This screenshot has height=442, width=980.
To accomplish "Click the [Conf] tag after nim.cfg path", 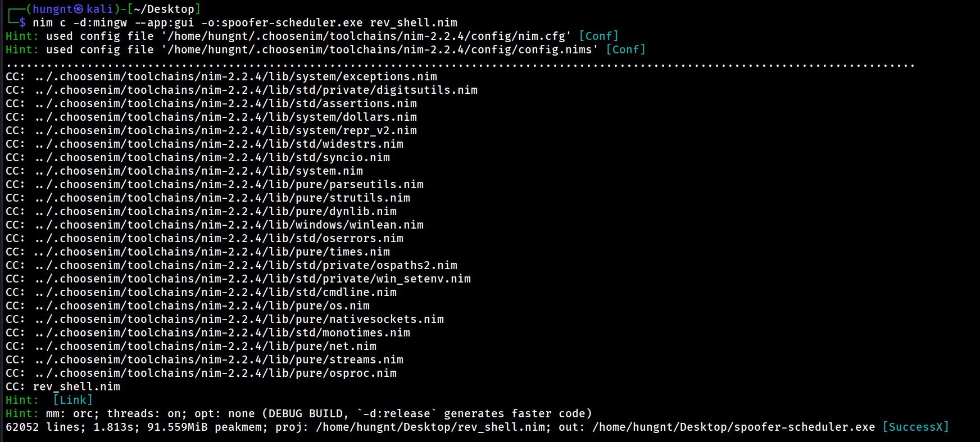I will (x=598, y=36).
